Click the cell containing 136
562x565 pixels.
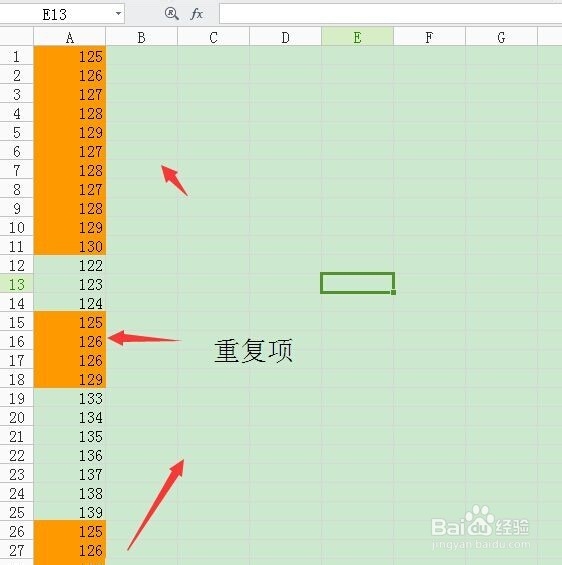tap(70, 455)
